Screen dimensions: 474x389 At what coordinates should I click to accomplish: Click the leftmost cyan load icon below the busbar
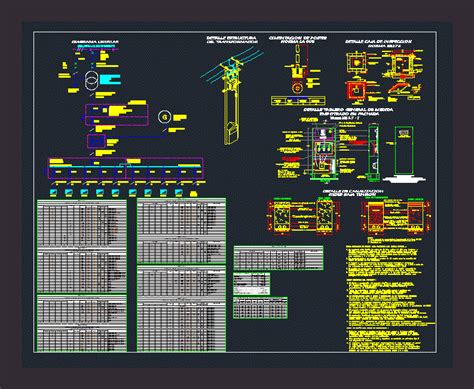coord(53,192)
